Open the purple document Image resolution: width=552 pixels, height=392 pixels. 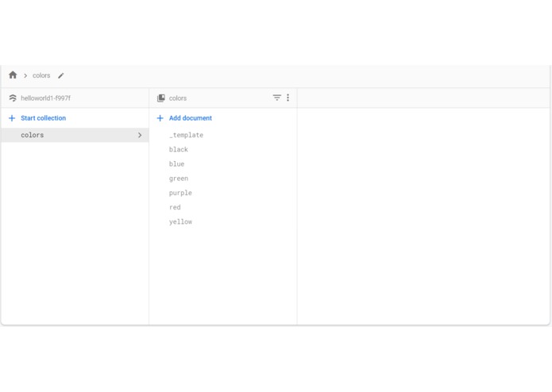coord(180,193)
